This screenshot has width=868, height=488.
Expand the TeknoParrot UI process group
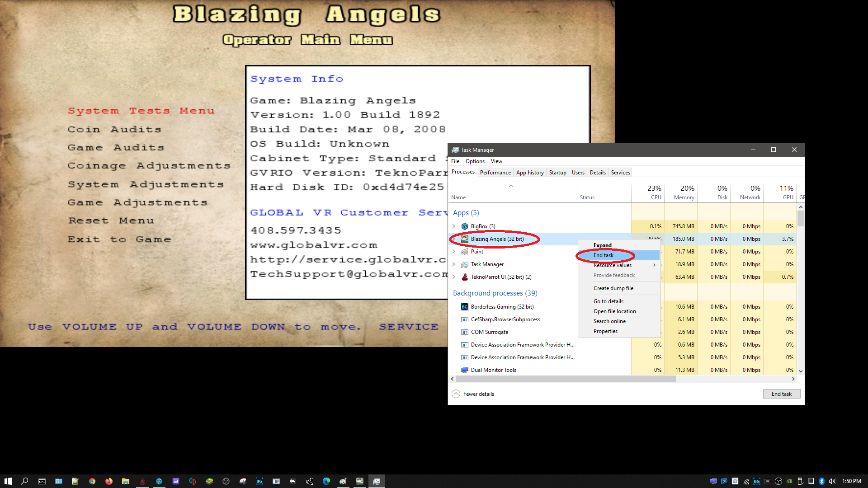pos(454,277)
